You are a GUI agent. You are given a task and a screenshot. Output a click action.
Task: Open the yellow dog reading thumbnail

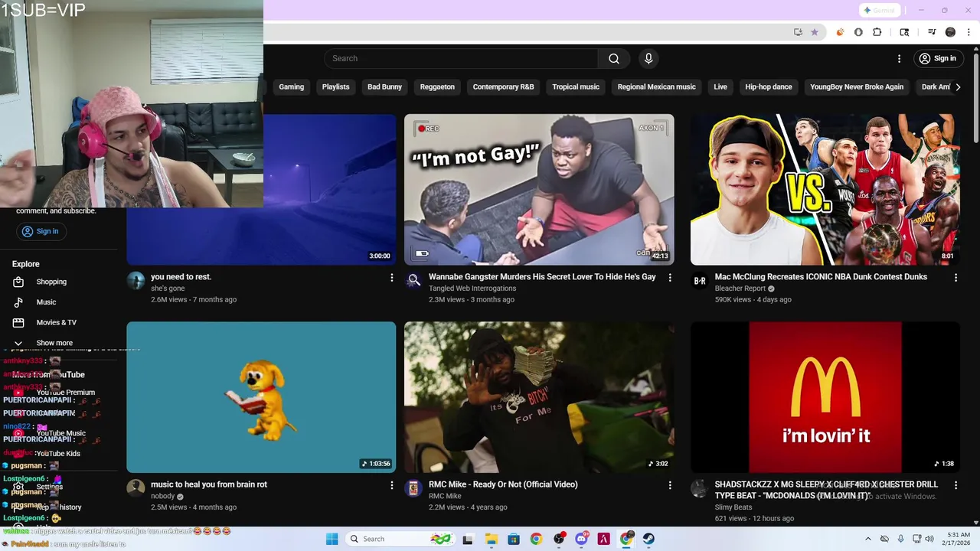pyautogui.click(x=261, y=397)
